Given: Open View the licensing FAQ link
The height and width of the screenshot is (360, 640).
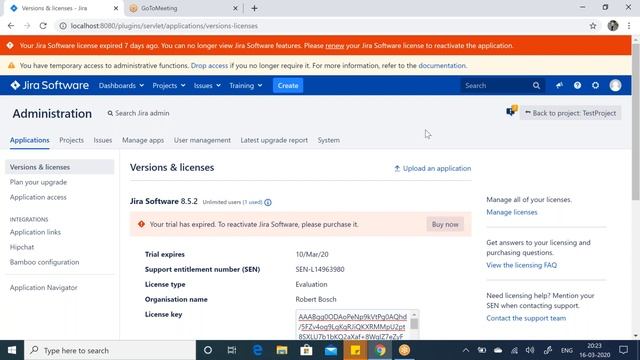Looking at the screenshot, I should pos(521,265).
